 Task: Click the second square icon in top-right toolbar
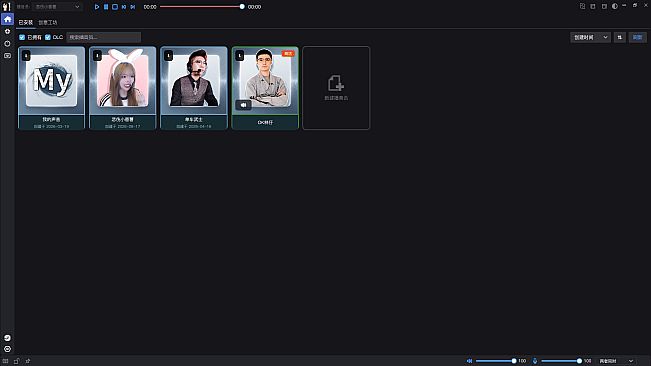[x=593, y=6]
